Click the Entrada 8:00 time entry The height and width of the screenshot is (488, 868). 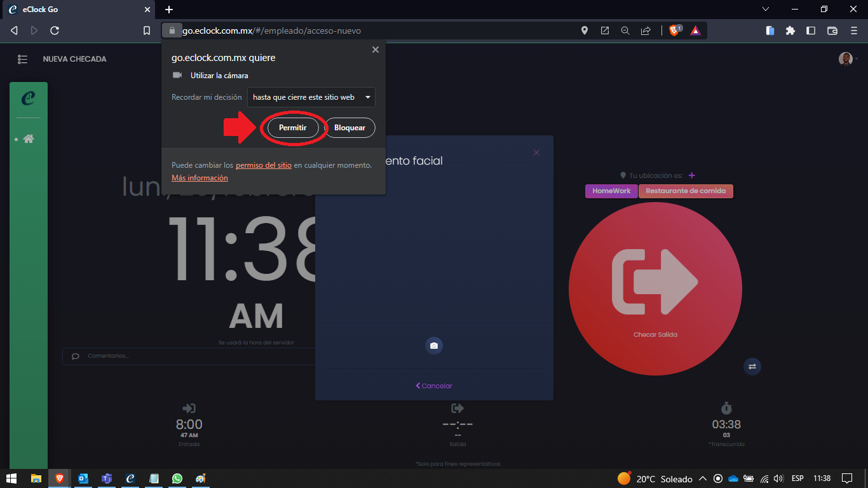(189, 424)
